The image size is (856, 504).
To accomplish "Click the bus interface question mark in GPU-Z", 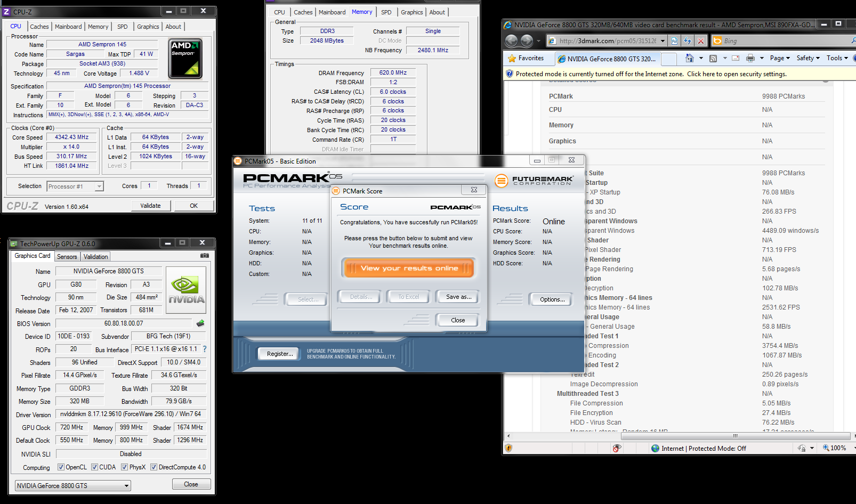I will point(205,349).
